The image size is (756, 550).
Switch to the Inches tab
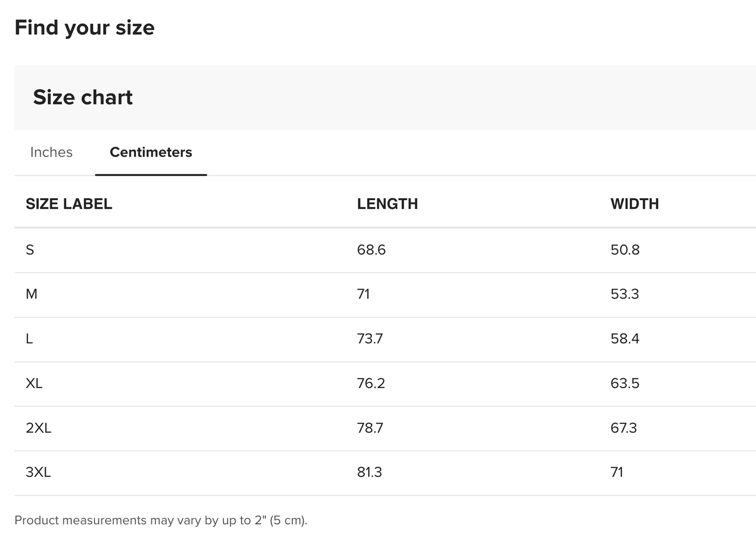pyautogui.click(x=51, y=152)
